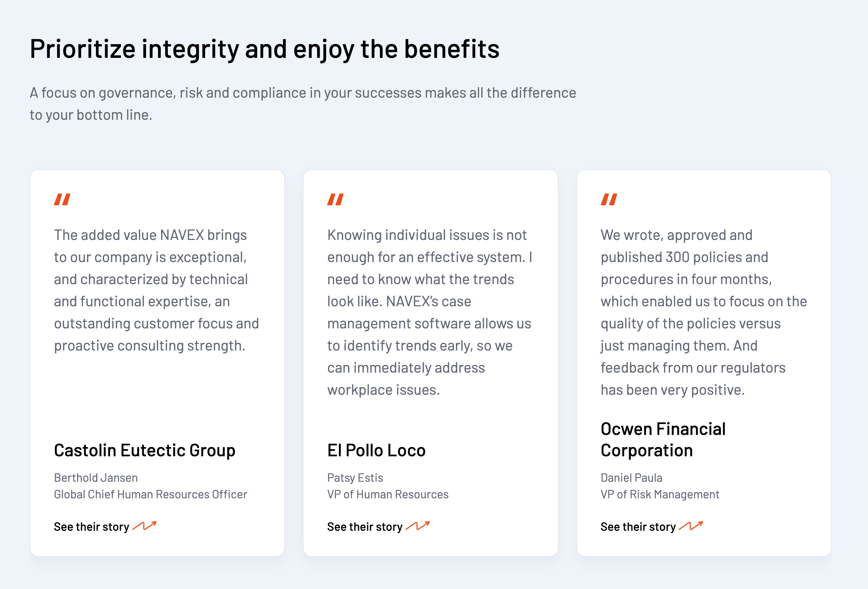Click the quote mark icon above El Pollo Loco testimonial

click(335, 200)
